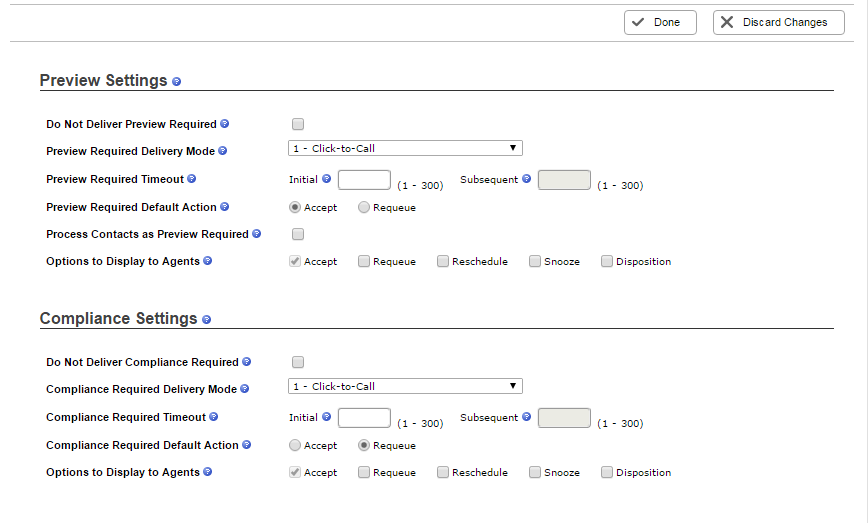Click help icon next to Compliance Settings heading
Viewport: 868px width, 523px height.
[x=206, y=319]
